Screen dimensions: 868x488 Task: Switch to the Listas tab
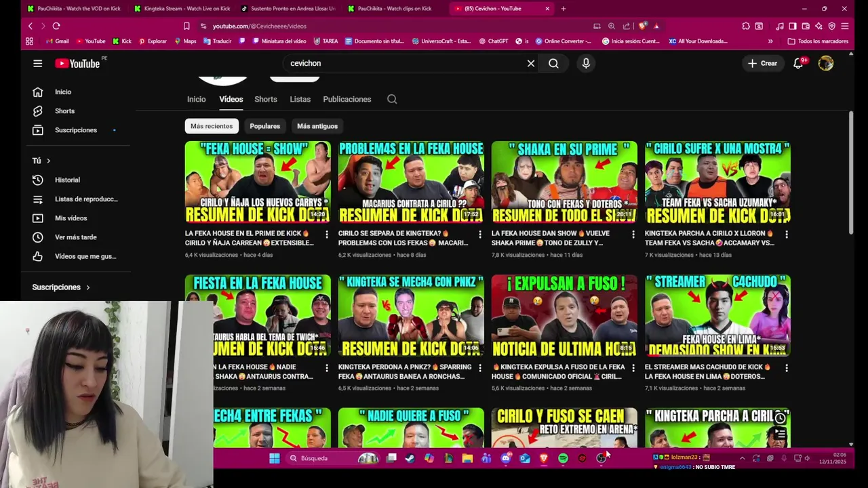click(x=300, y=99)
